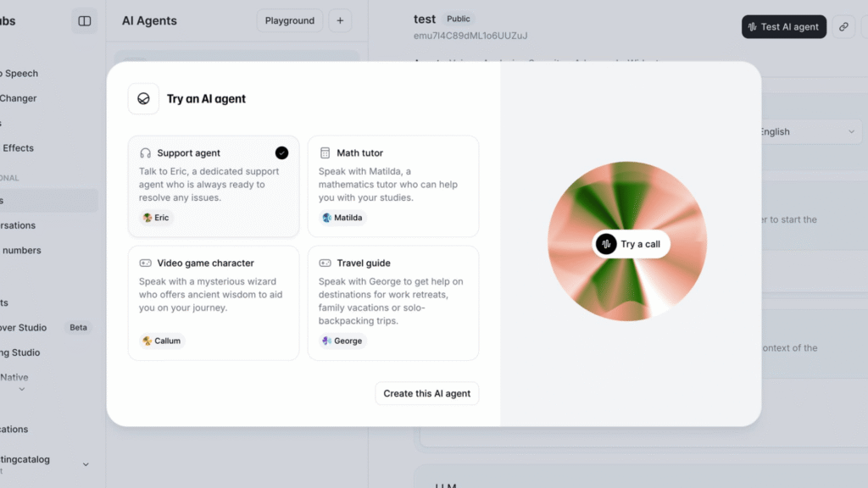Select the Math tutor card

[393, 186]
